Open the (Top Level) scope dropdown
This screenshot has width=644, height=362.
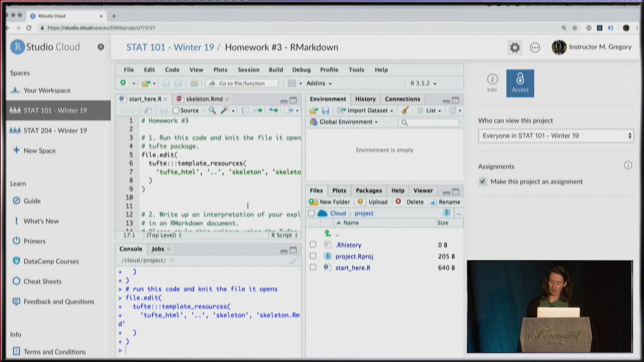[x=164, y=235]
